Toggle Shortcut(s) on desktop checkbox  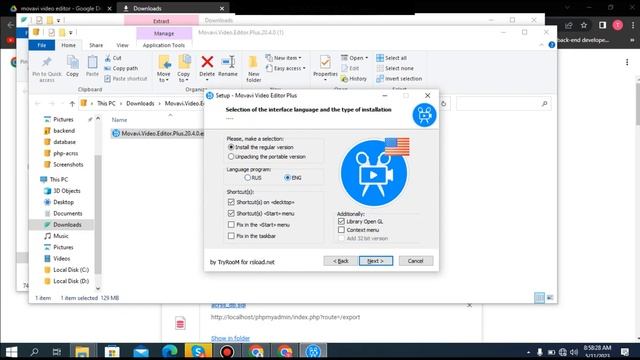[231, 202]
